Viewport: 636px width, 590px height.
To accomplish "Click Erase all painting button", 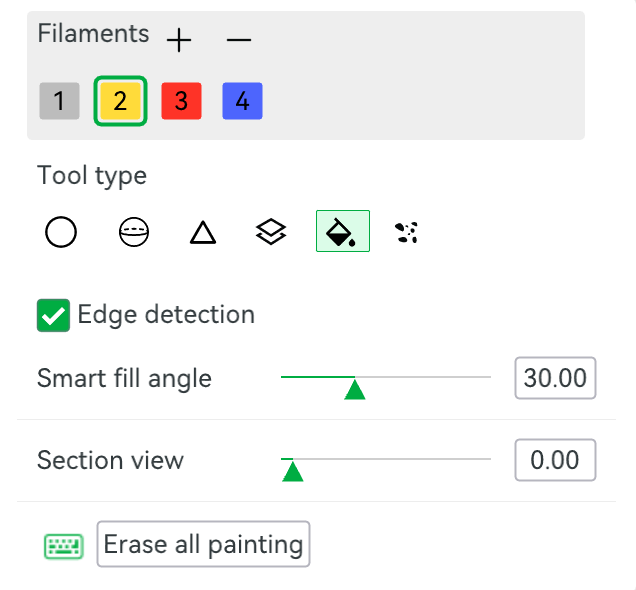I will tap(204, 544).
